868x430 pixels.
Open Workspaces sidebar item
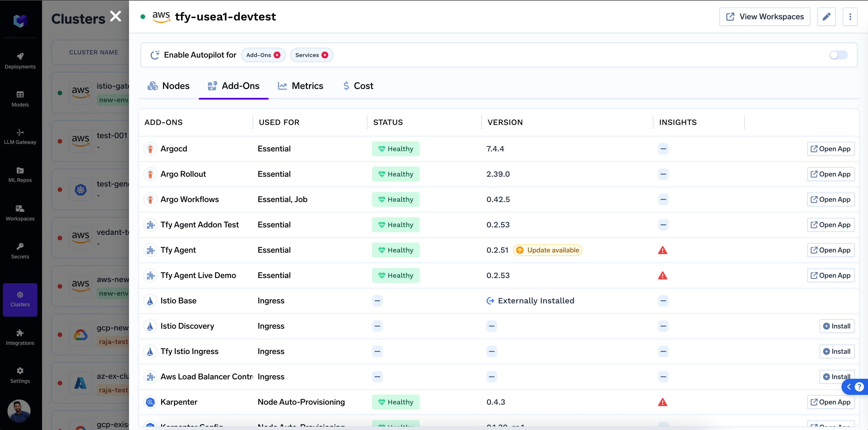(20, 213)
